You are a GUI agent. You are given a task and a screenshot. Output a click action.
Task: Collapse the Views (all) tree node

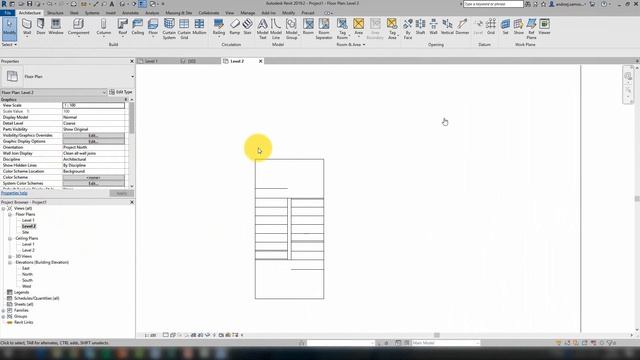coord(4,208)
